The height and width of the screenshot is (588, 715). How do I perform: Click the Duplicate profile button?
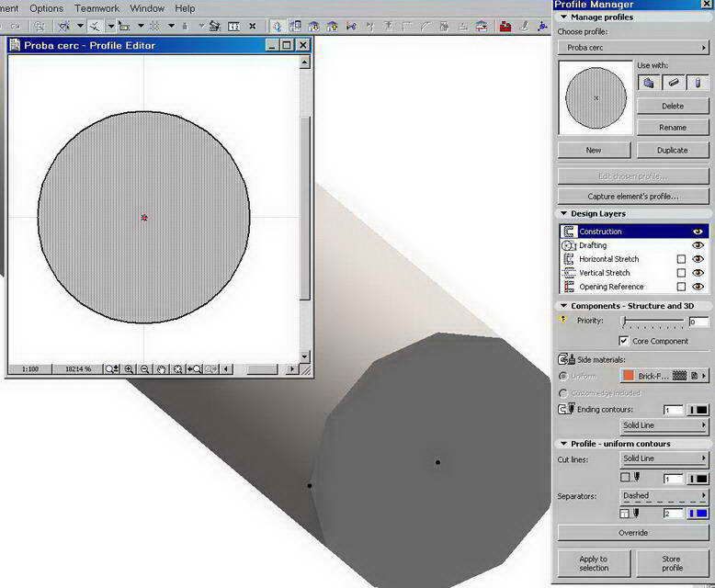673,150
